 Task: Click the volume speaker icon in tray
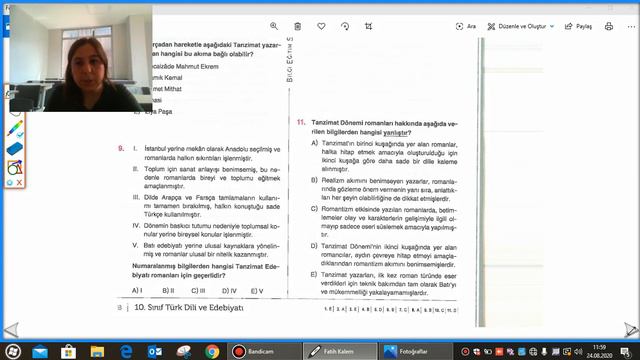pyautogui.click(x=578, y=351)
